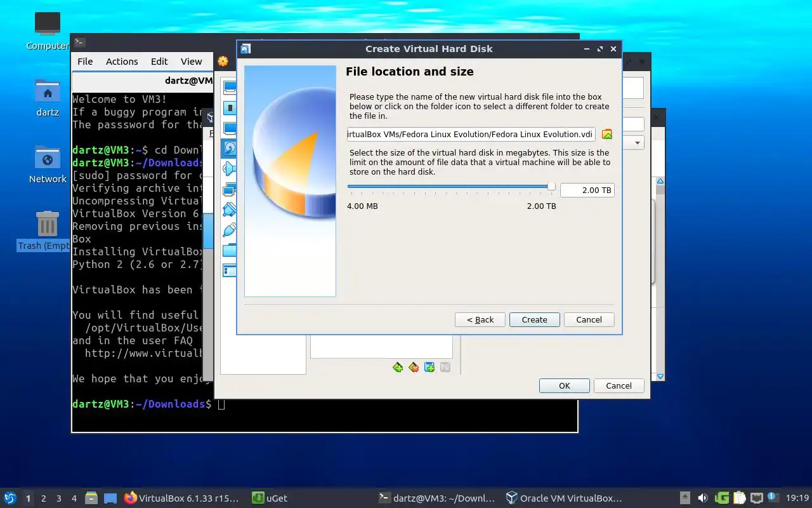Open the File menu in terminal

(85, 62)
